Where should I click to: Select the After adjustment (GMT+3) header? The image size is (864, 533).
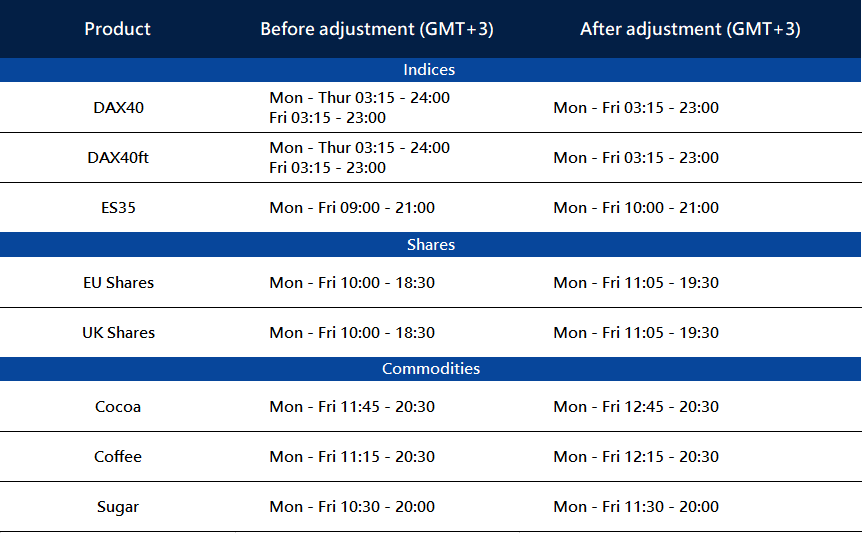690,29
